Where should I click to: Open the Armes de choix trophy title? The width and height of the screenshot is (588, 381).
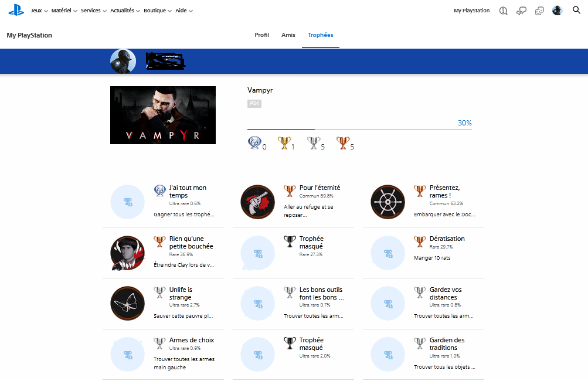pos(192,340)
